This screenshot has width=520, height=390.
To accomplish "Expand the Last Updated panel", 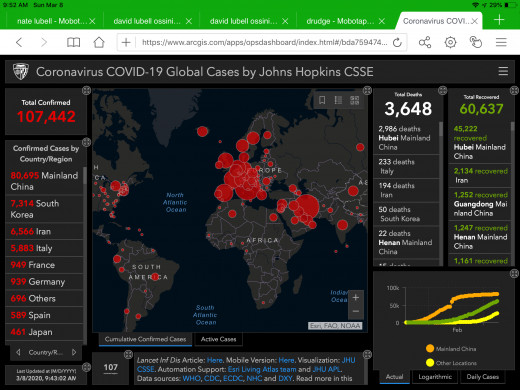I will tap(86, 367).
